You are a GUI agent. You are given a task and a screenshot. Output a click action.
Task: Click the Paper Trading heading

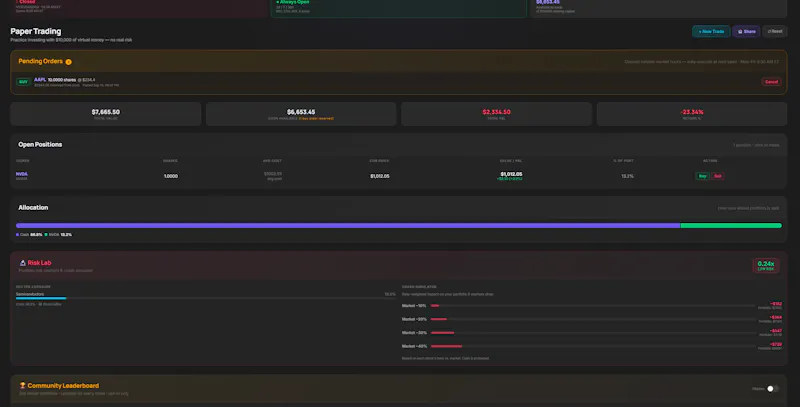pyautogui.click(x=36, y=31)
